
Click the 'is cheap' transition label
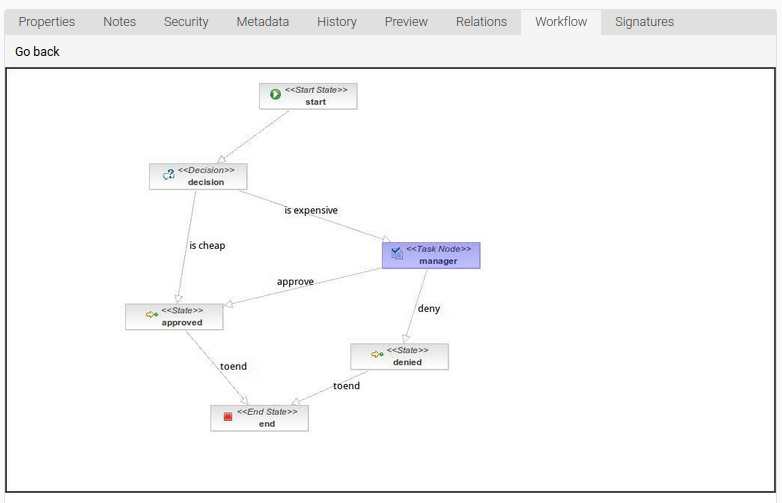(207, 245)
